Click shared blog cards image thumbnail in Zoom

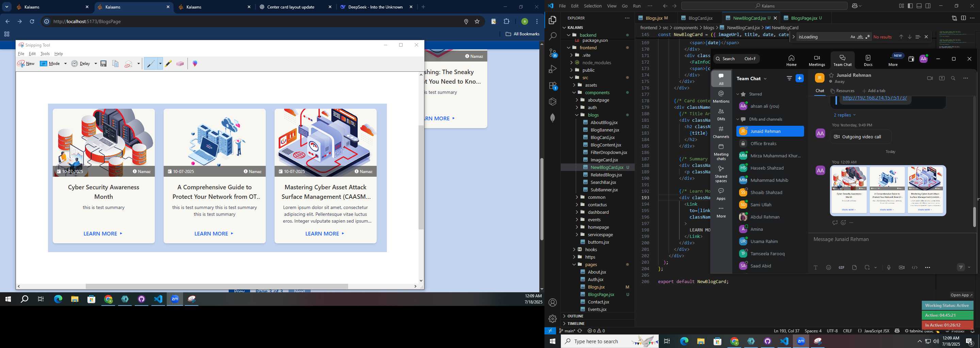click(887, 191)
